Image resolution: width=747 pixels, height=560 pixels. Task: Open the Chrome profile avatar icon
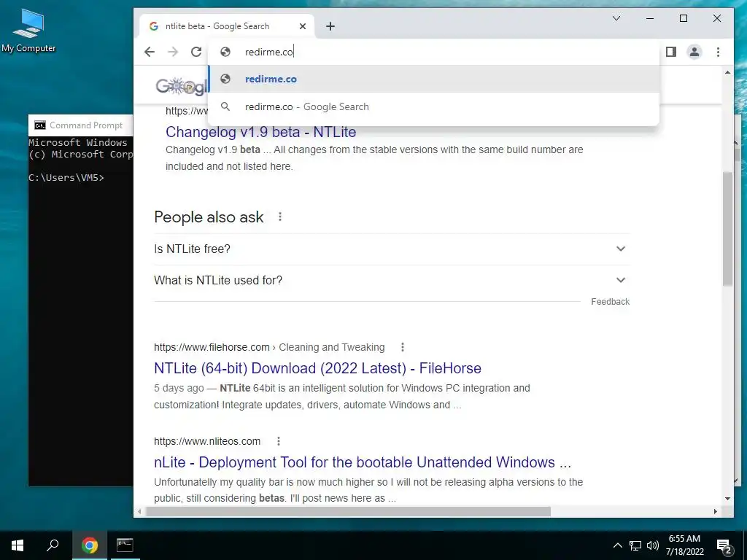point(694,52)
